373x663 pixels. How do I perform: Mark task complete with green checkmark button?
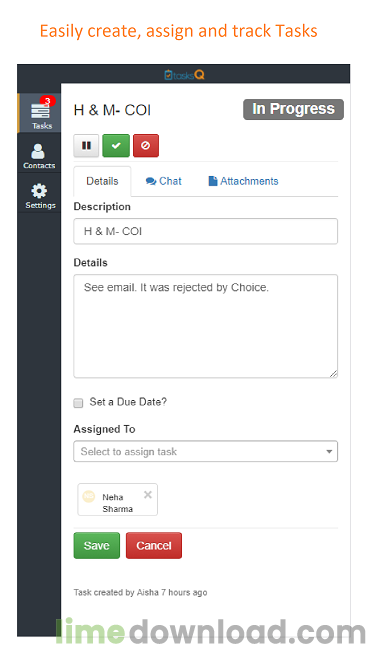click(116, 145)
